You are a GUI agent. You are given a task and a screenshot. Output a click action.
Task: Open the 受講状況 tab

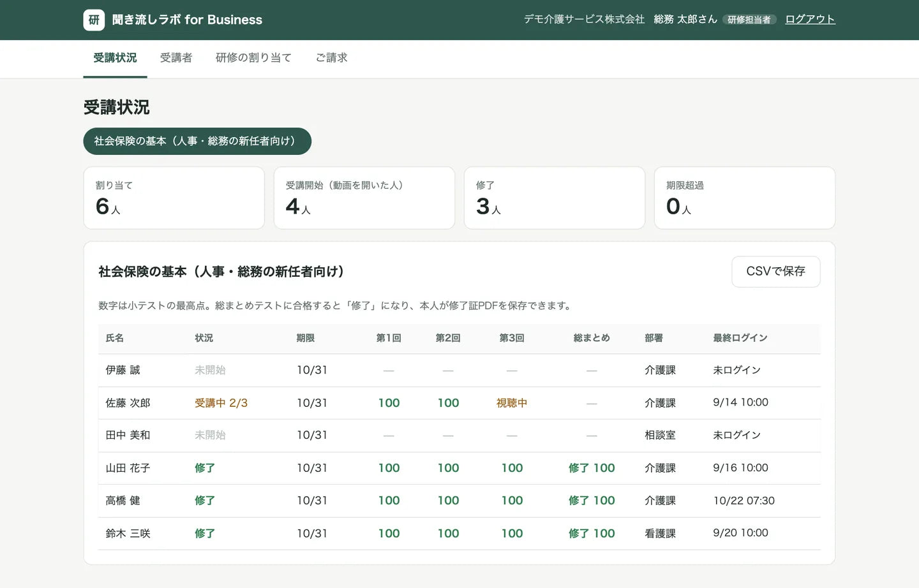[x=115, y=58]
